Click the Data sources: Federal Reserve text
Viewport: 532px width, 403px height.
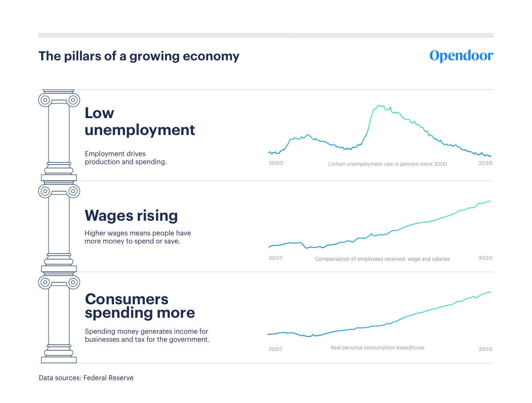point(86,378)
